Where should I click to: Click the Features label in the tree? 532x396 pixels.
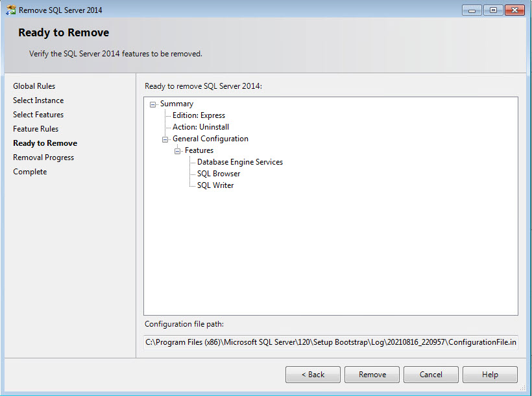[199, 150]
